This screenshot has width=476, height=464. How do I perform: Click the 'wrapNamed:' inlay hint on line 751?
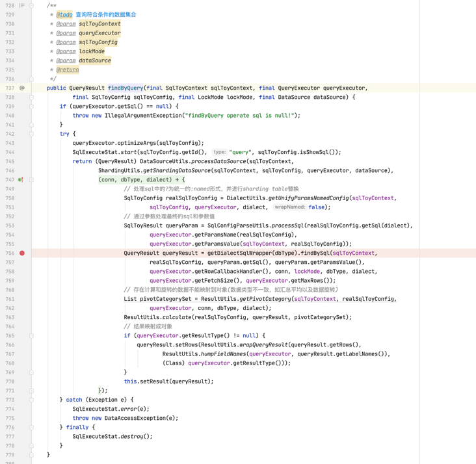tap(290, 207)
